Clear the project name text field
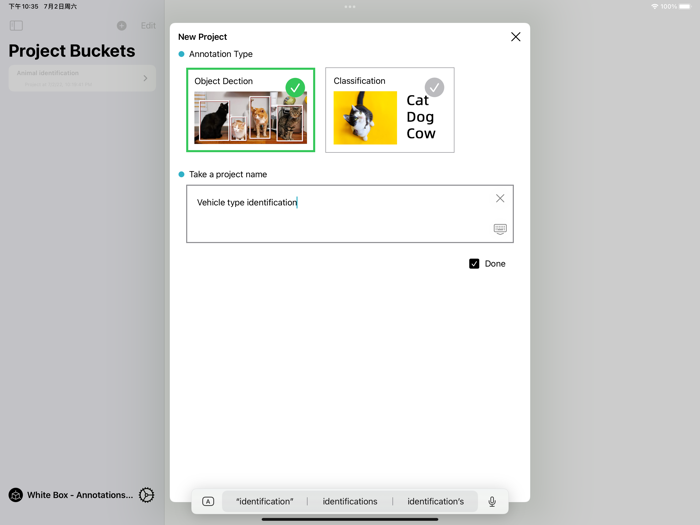Viewport: 700px width, 525px height. (x=500, y=198)
